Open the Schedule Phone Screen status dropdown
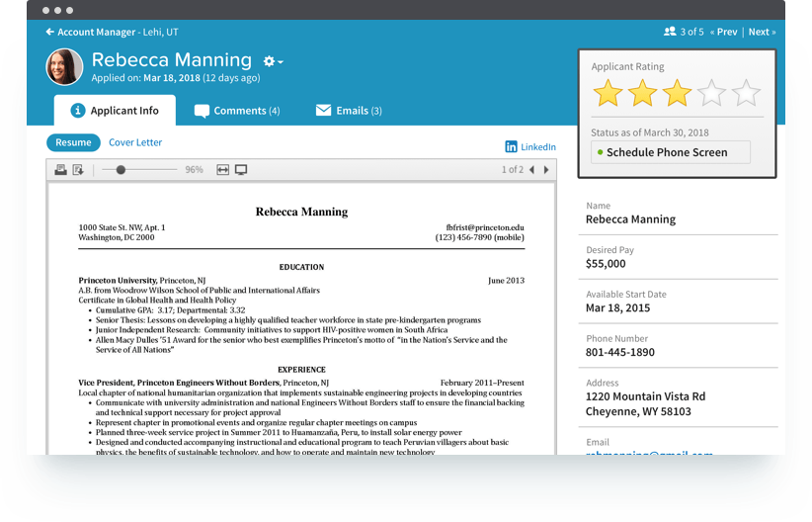The height and width of the screenshot is (522, 812). (x=670, y=152)
